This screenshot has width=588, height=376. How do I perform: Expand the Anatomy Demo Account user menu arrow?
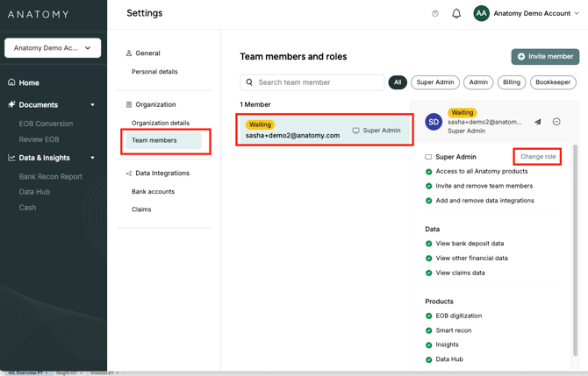click(x=577, y=13)
